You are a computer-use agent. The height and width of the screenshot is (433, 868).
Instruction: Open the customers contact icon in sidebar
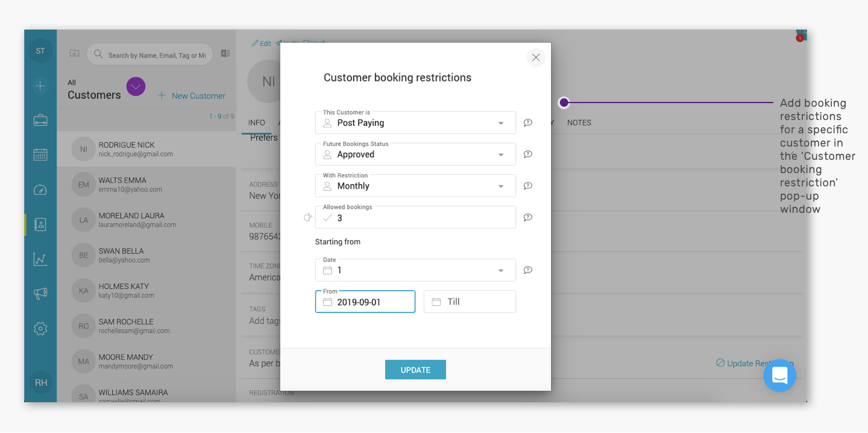40,224
